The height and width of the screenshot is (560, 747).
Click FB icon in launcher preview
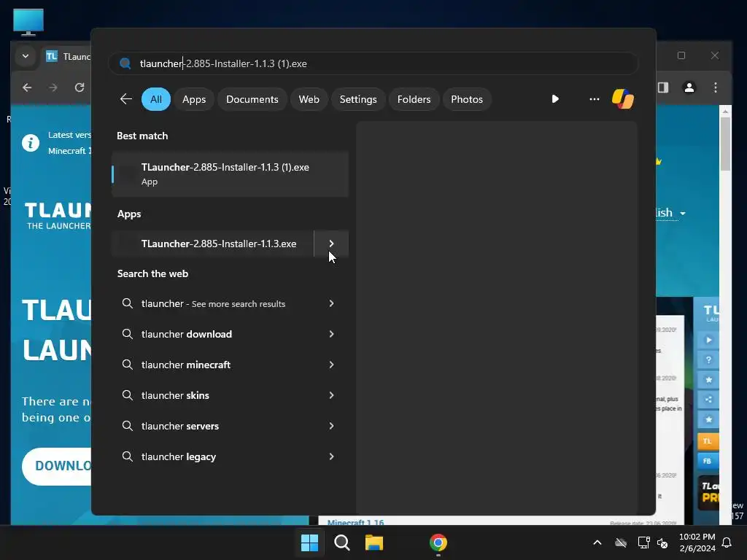point(708,462)
